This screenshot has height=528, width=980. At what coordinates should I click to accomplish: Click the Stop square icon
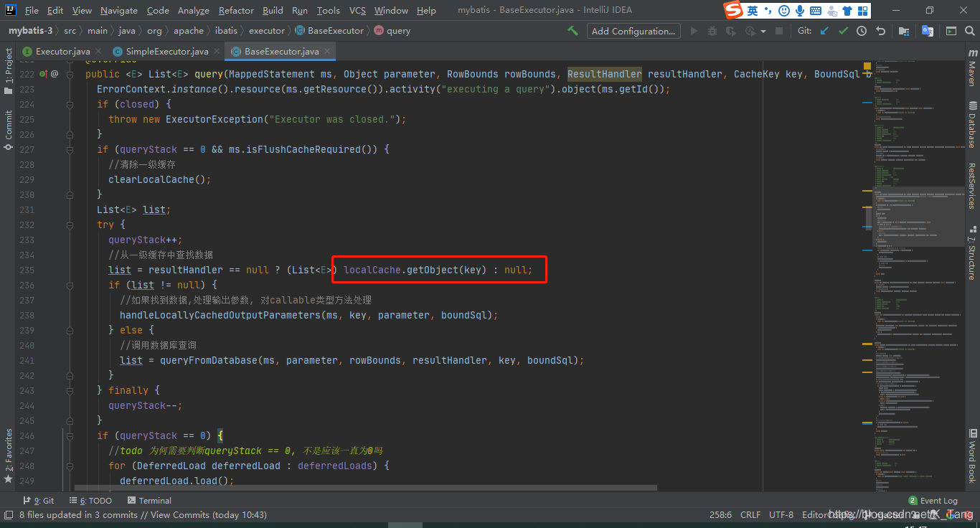coord(778,31)
